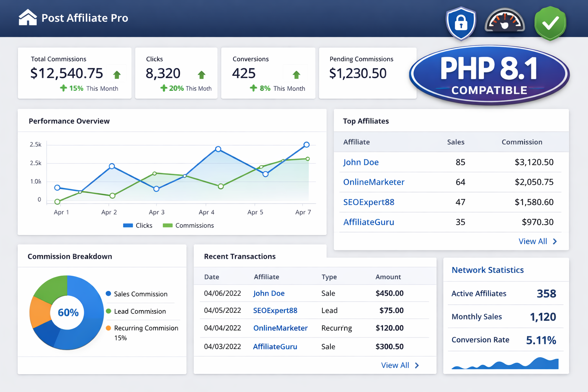Image resolution: width=588 pixels, height=392 pixels.
Task: Click the up arrow indicator on Clicks card
Action: 201,75
